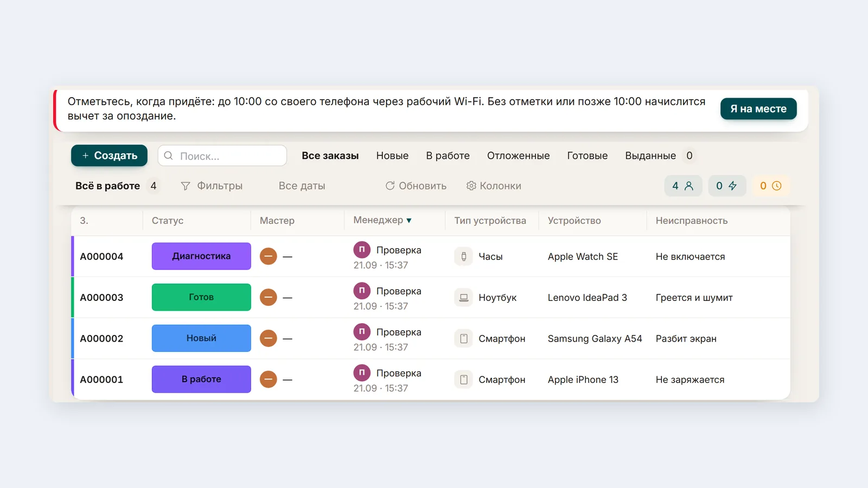Screen dimensions: 868x488
Task: Click the funnel Фильтры icon
Action: (x=186, y=186)
